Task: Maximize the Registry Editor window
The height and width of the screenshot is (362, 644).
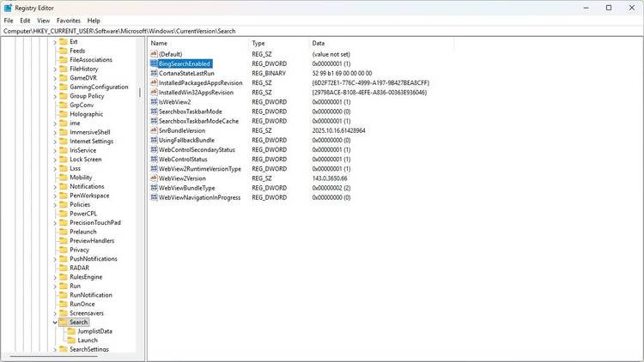Action: 609,8
